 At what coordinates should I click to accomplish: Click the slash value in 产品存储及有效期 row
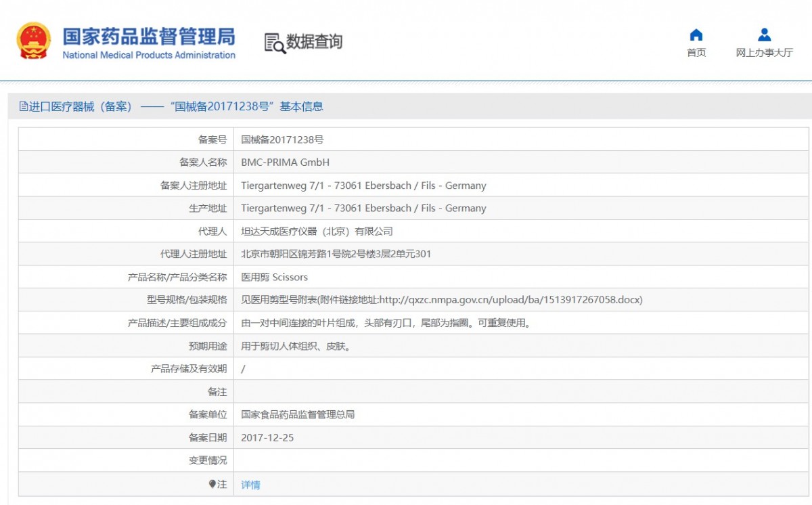point(243,369)
